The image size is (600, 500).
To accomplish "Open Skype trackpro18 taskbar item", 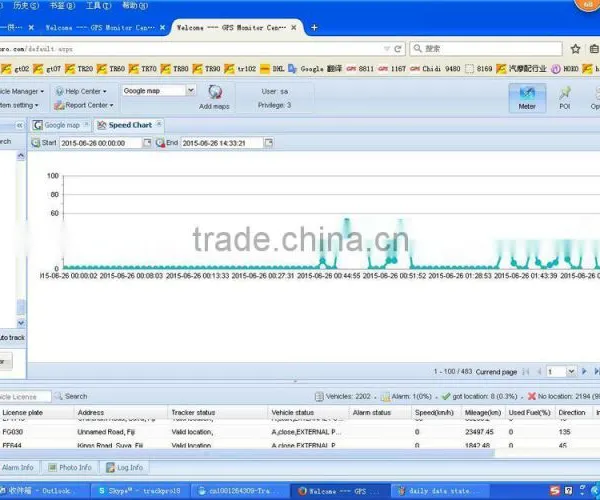I will (x=140, y=491).
